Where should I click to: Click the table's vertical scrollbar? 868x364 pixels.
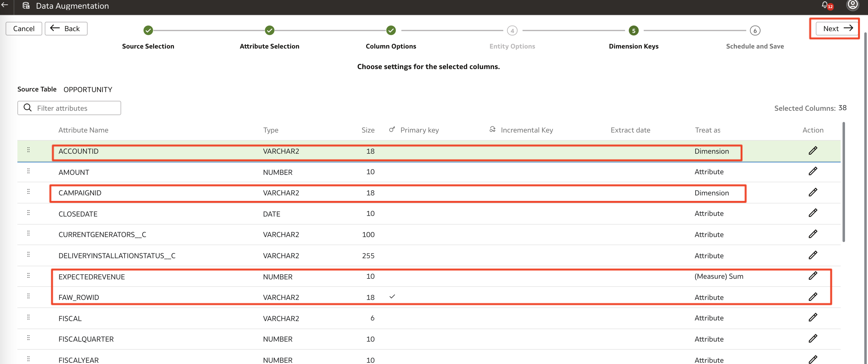click(843, 182)
